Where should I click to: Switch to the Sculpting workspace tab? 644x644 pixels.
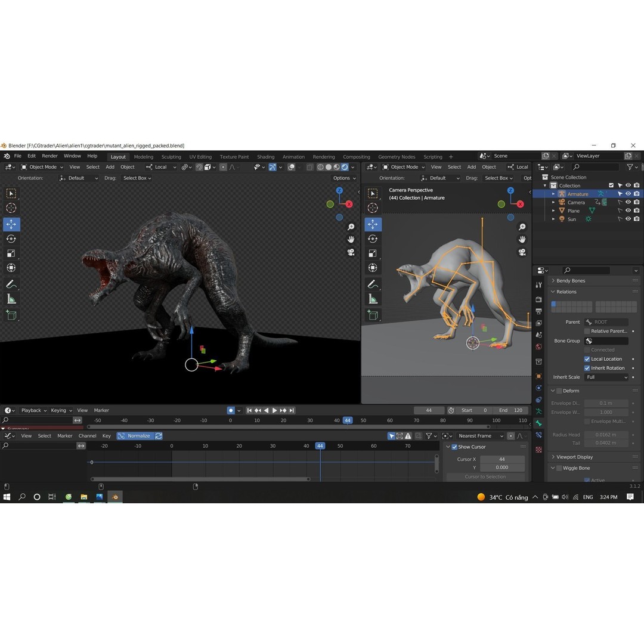click(171, 157)
